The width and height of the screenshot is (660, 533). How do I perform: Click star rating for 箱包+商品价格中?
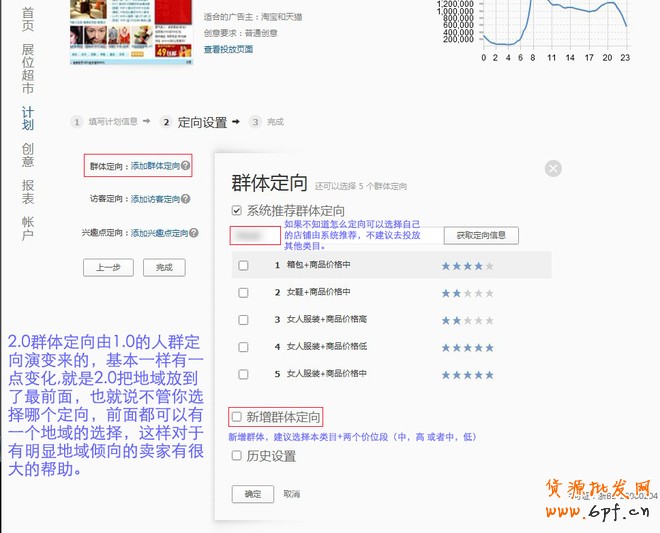tap(467, 266)
